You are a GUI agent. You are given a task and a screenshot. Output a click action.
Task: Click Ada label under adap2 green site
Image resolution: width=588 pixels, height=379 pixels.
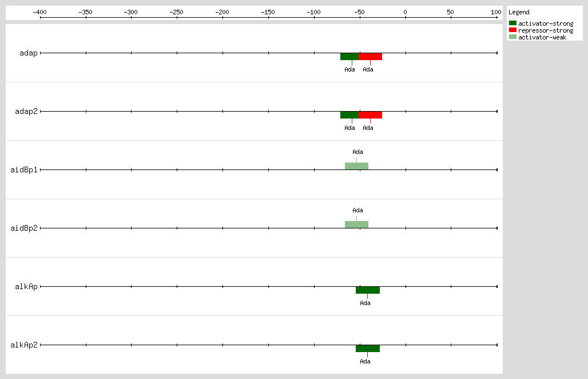349,128
